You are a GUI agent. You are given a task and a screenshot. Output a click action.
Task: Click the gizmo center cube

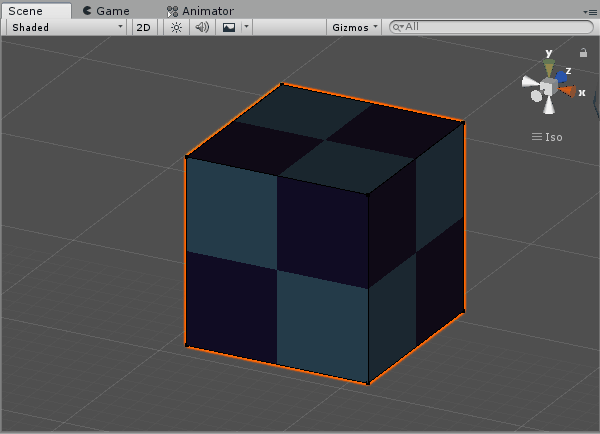(549, 87)
